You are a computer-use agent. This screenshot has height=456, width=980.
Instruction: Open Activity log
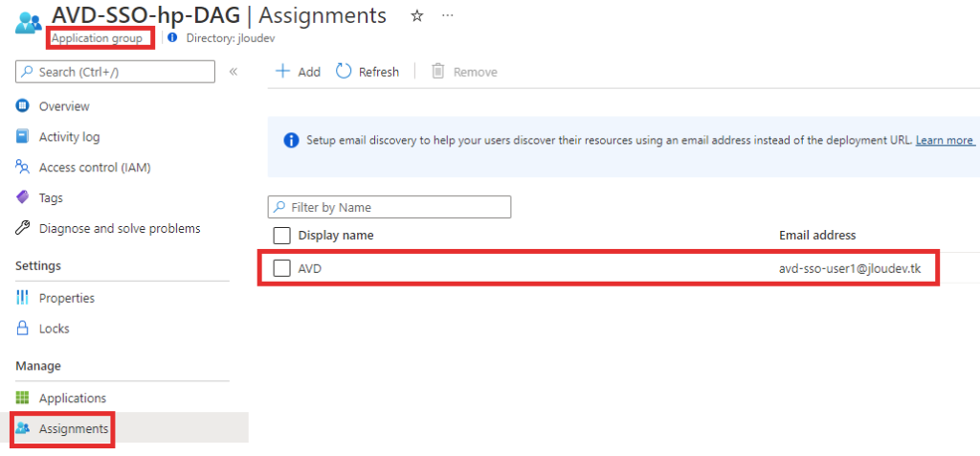[x=69, y=137]
